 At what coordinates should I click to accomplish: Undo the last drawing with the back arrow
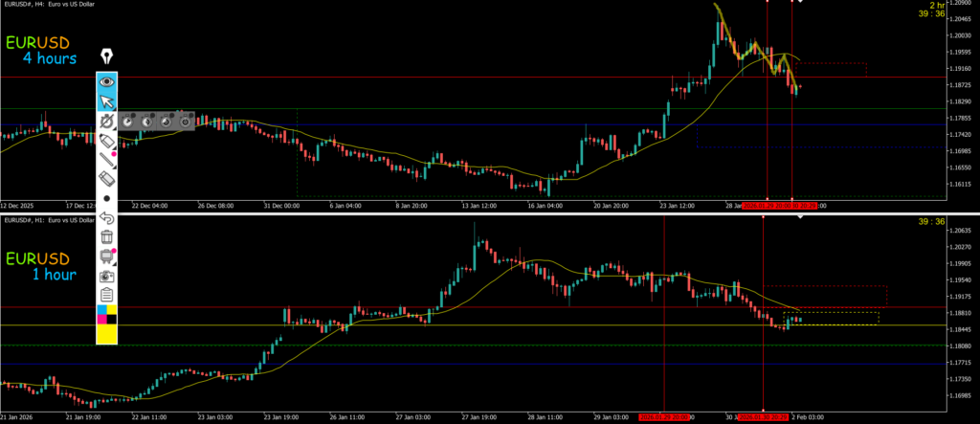pos(107,217)
